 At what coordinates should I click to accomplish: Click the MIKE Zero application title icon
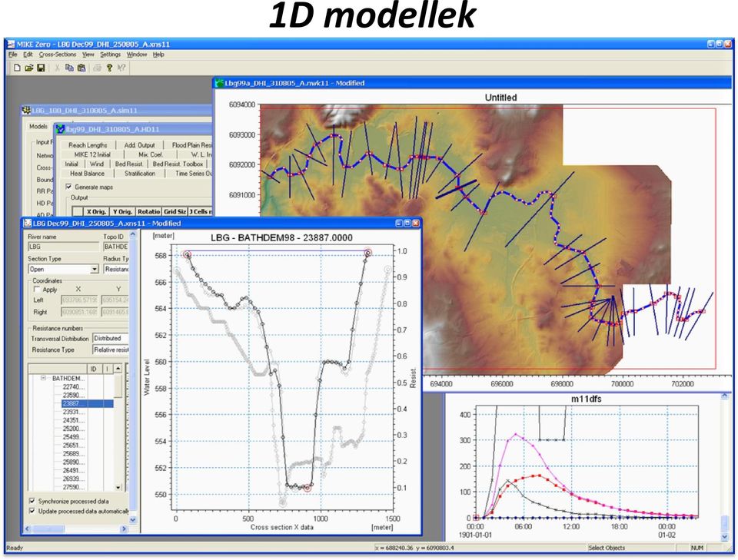pyautogui.click(x=11, y=45)
